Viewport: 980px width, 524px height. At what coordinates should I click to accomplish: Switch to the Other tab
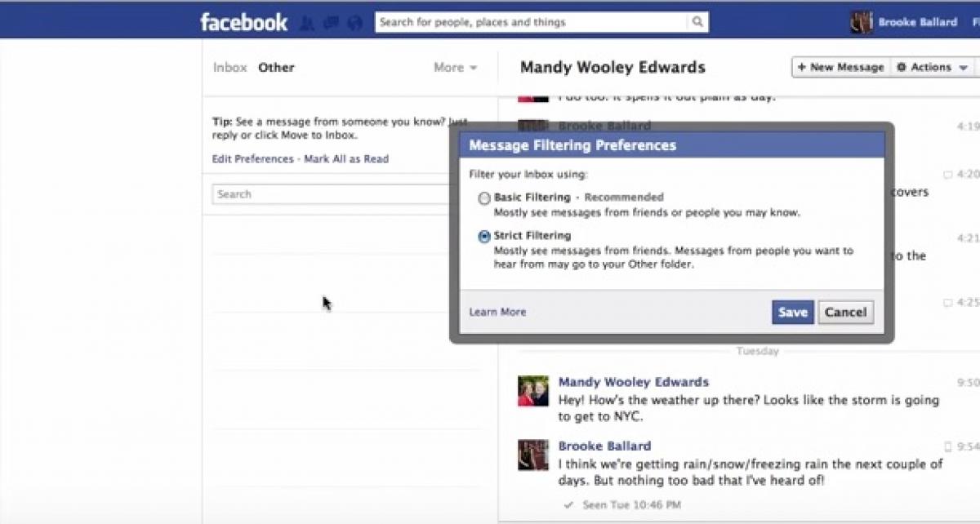(276, 68)
